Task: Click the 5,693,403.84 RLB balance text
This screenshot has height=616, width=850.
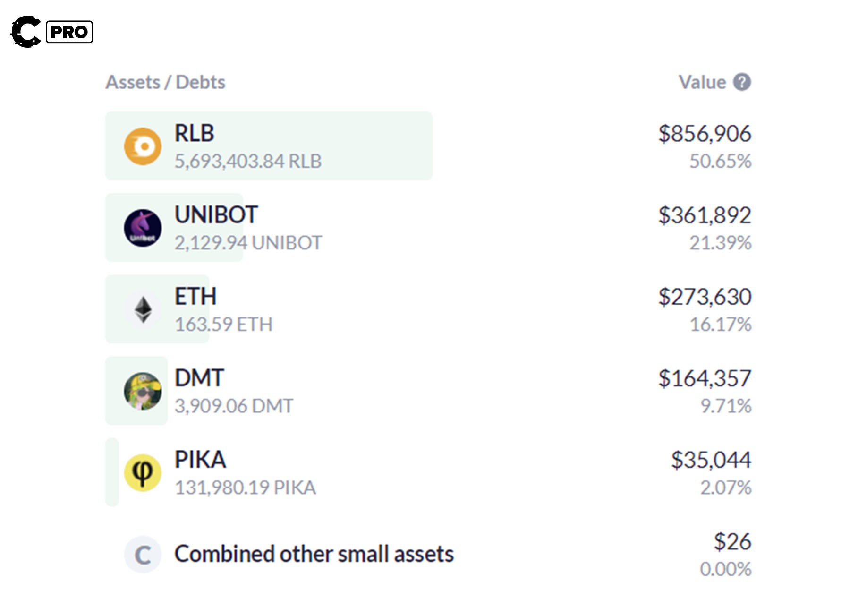Action: coord(248,161)
